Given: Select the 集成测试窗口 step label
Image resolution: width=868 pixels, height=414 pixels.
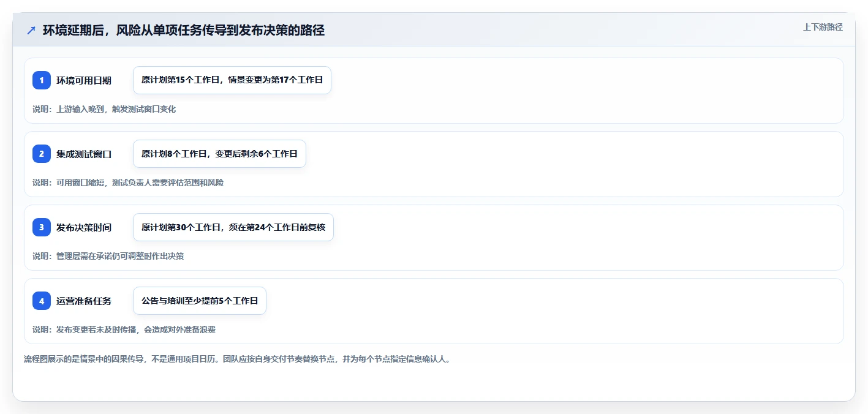Looking at the screenshot, I should tap(84, 154).
